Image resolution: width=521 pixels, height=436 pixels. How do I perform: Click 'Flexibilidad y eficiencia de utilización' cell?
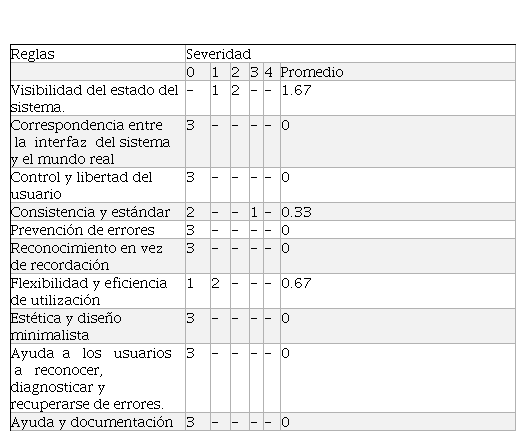click(x=98, y=291)
